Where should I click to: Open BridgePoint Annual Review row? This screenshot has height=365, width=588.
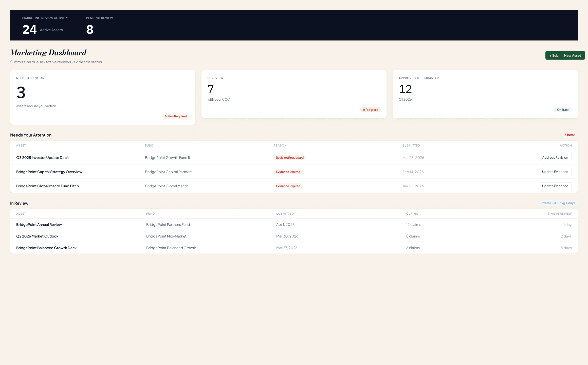pyautogui.click(x=39, y=224)
